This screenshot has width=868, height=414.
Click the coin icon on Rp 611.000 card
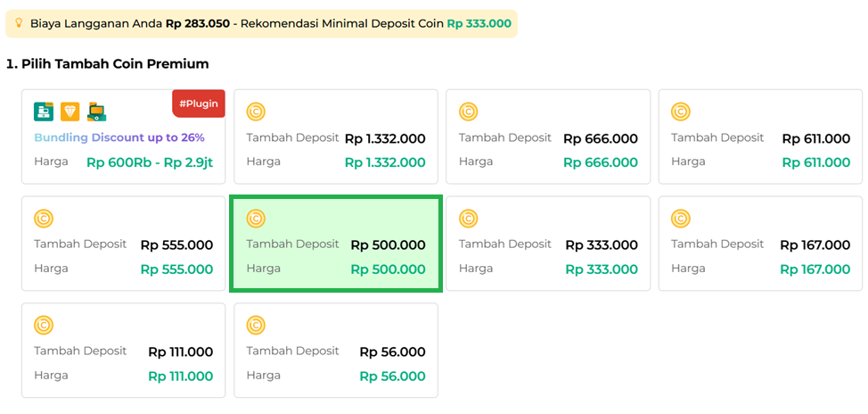(x=681, y=112)
